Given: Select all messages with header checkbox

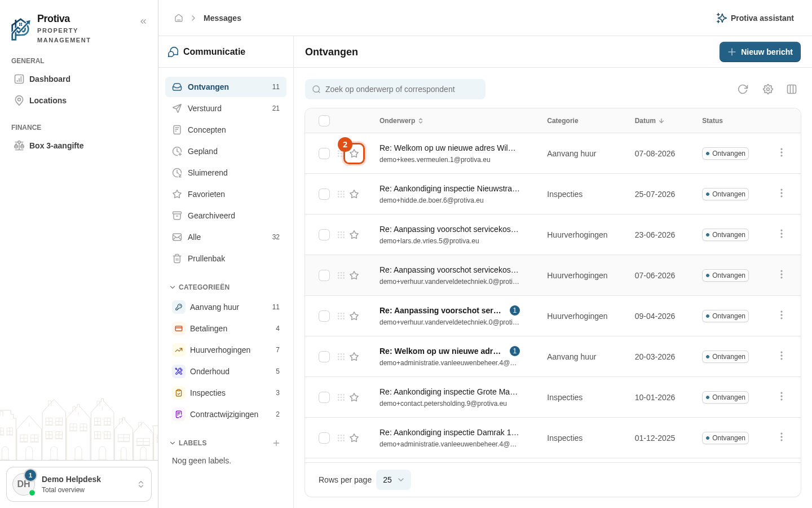Looking at the screenshot, I should click(x=324, y=121).
